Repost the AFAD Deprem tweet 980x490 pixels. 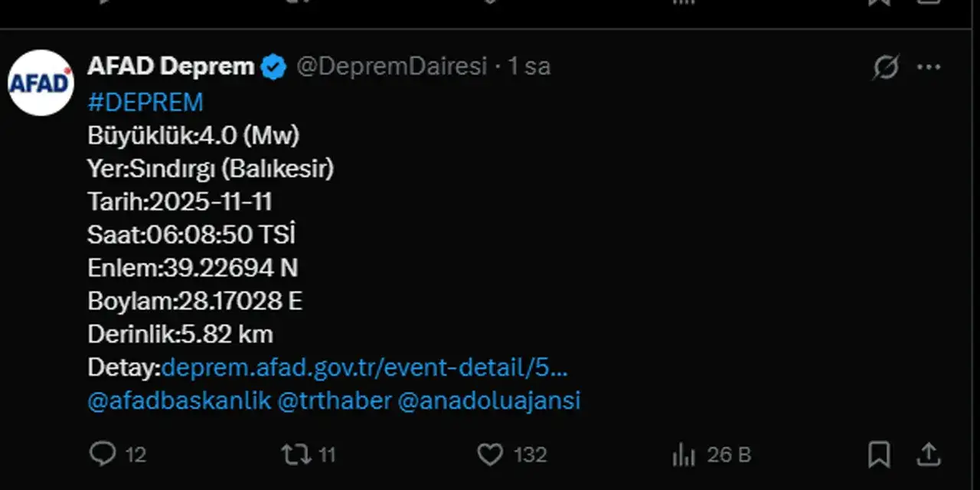pyautogui.click(x=295, y=454)
